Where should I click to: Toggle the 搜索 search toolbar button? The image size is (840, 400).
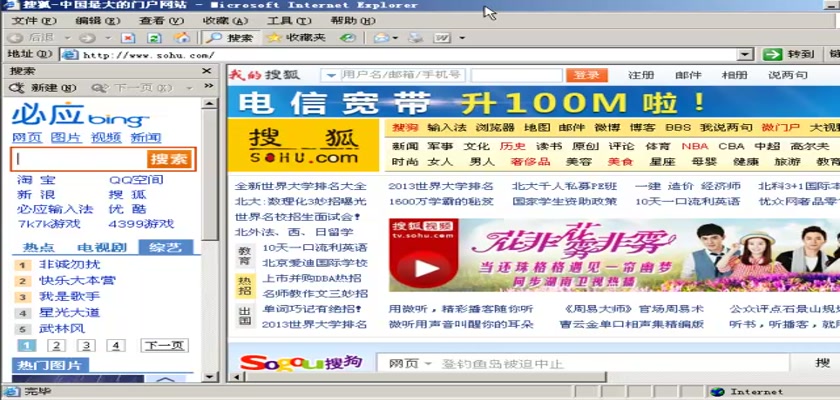point(230,38)
